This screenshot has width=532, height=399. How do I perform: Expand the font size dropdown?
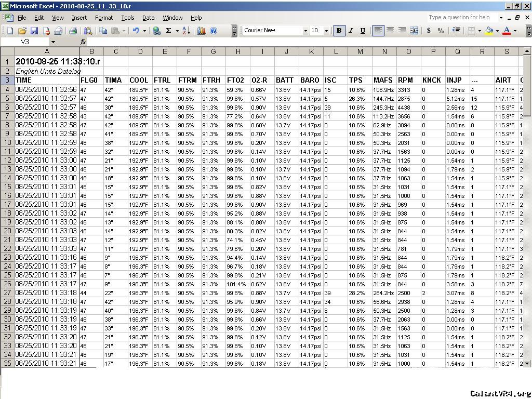tap(326, 31)
